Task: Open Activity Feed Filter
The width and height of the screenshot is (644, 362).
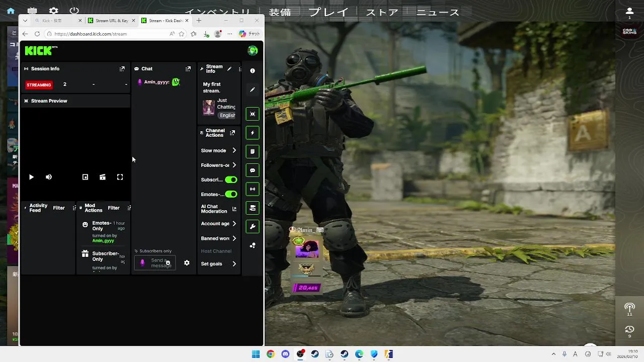Action: pyautogui.click(x=59, y=208)
